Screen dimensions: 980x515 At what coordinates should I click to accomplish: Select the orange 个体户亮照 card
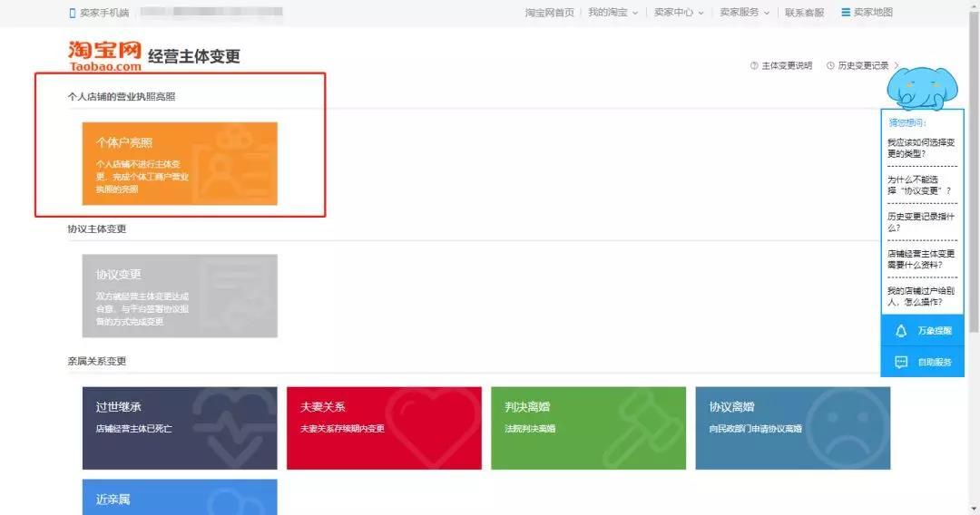(180, 163)
